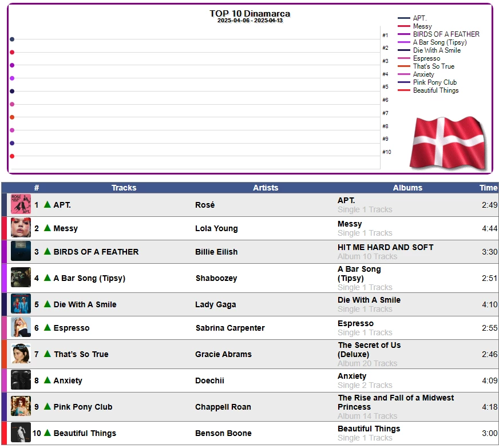Screen dimensions: 499x448
Task: Open artist Lola Young
Action: coord(216,228)
